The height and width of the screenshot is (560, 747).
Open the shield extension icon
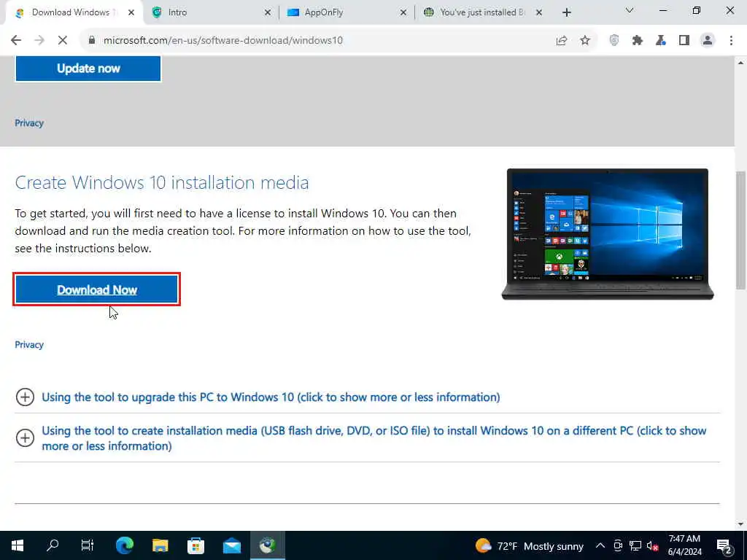click(x=614, y=41)
